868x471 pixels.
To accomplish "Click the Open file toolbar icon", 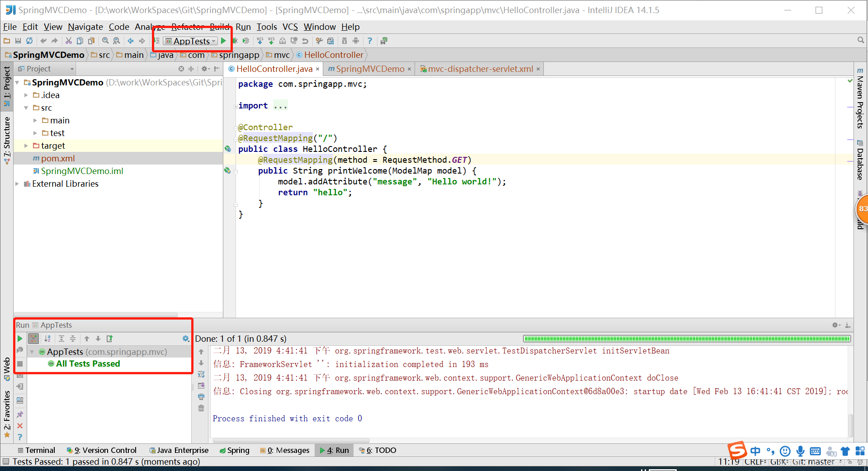I will pyautogui.click(x=7, y=41).
